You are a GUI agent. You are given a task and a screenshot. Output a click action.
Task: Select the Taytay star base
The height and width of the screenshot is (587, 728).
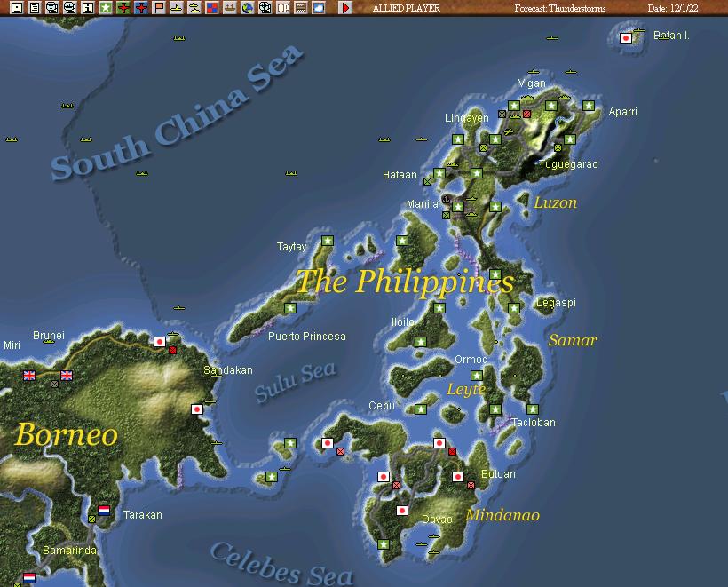pyautogui.click(x=328, y=241)
